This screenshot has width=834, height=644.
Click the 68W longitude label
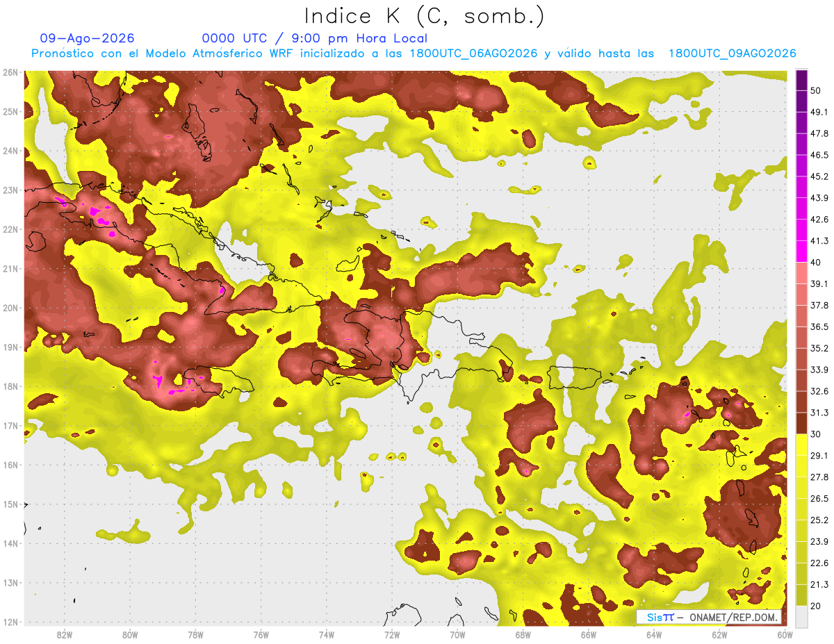523,635
